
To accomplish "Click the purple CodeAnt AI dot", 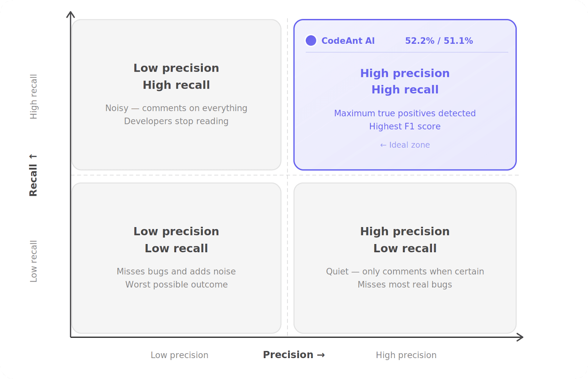I will pyautogui.click(x=311, y=40).
